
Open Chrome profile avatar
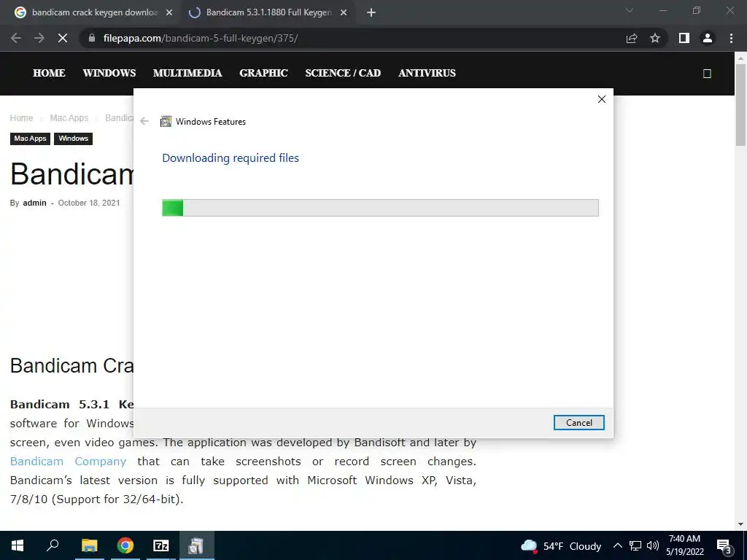pyautogui.click(x=708, y=38)
